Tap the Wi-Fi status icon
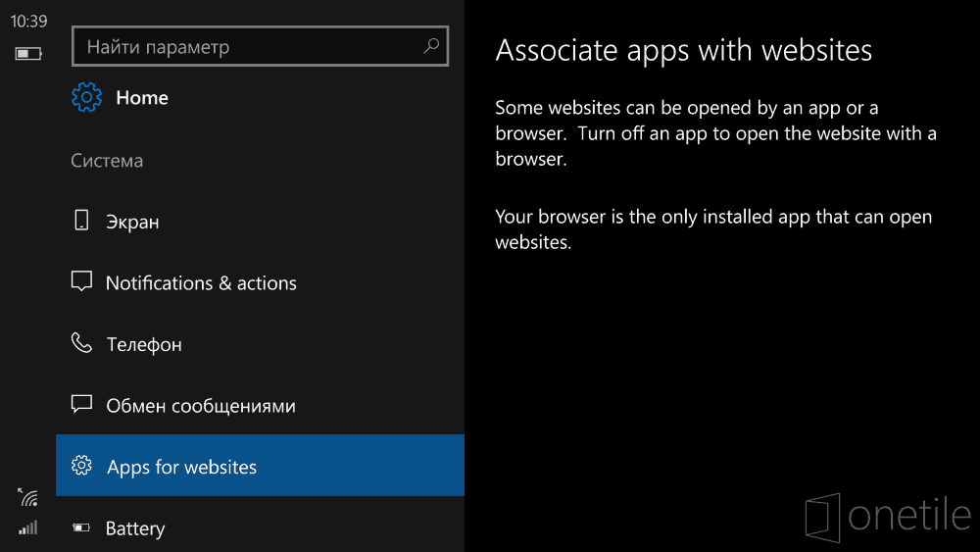Image resolution: width=980 pixels, height=552 pixels. point(28,497)
